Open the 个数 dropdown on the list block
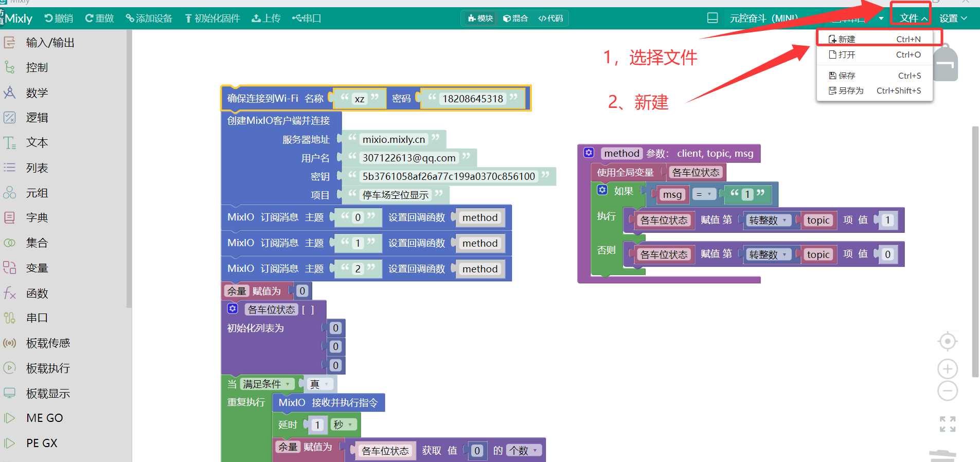The width and height of the screenshot is (980, 462). (524, 451)
